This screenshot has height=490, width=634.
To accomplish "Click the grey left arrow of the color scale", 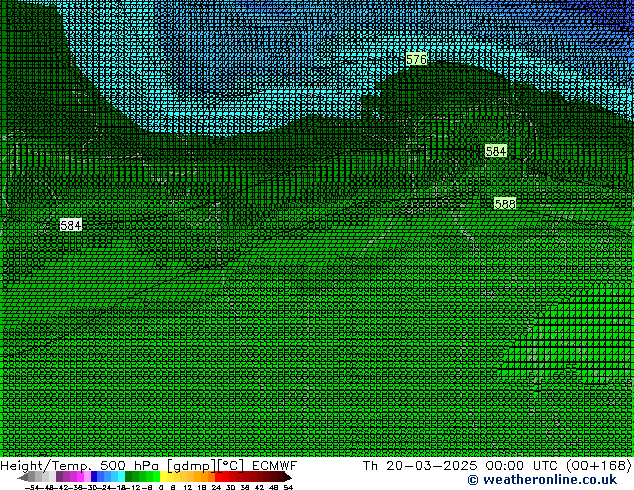I will pyautogui.click(x=23, y=477).
